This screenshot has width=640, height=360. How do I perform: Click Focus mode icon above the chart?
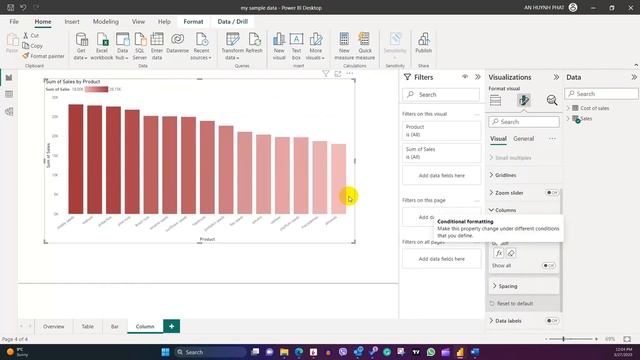coord(338,73)
